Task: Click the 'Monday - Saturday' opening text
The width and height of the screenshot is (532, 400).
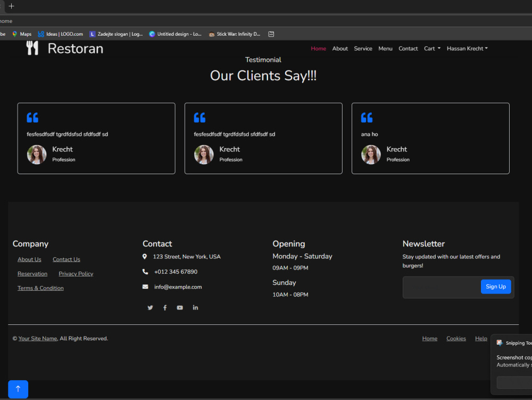Action: [302, 256]
